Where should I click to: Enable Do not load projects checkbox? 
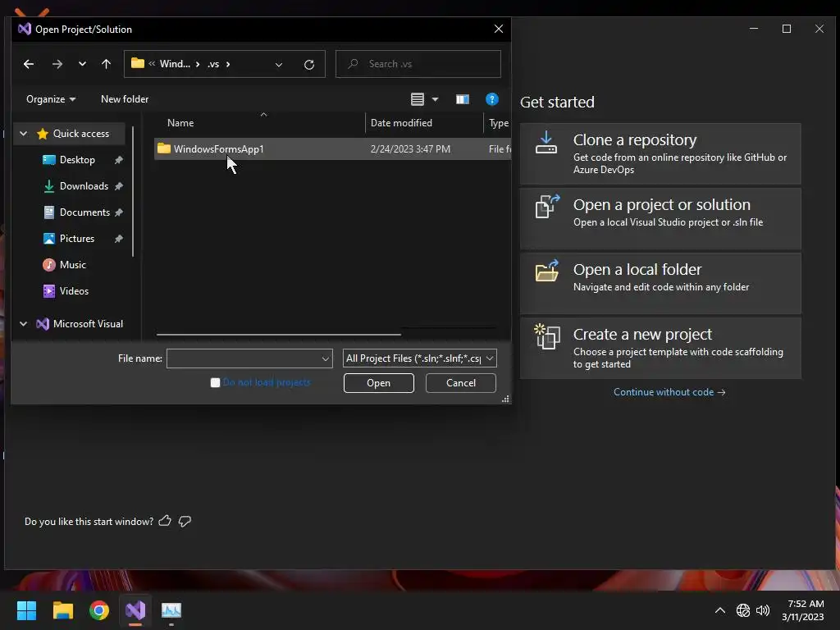click(216, 382)
